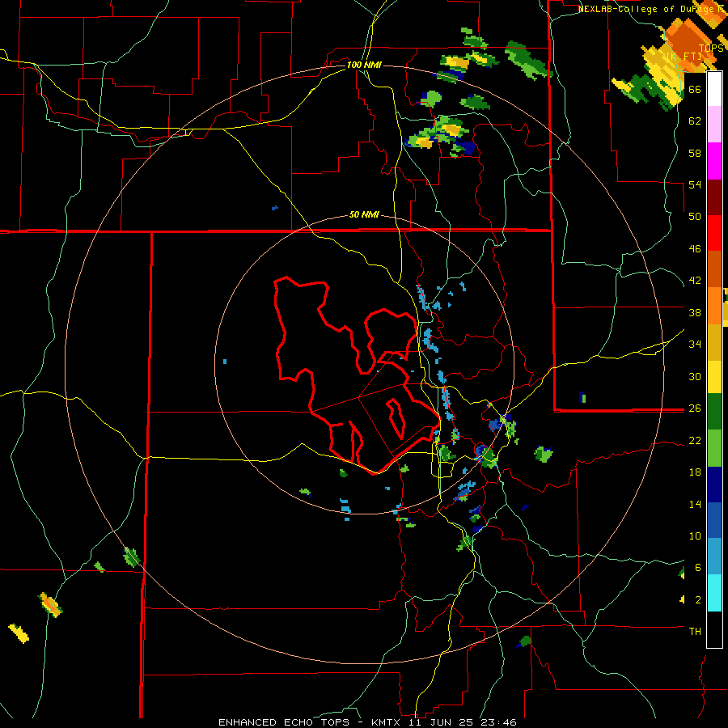
Task: Click the '100 NMI' range ring label
Action: point(364,65)
